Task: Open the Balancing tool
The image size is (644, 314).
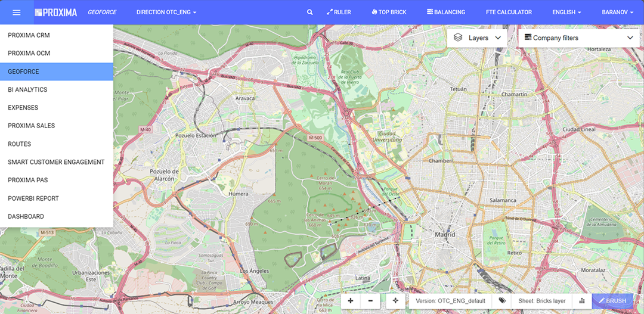Action: click(446, 13)
